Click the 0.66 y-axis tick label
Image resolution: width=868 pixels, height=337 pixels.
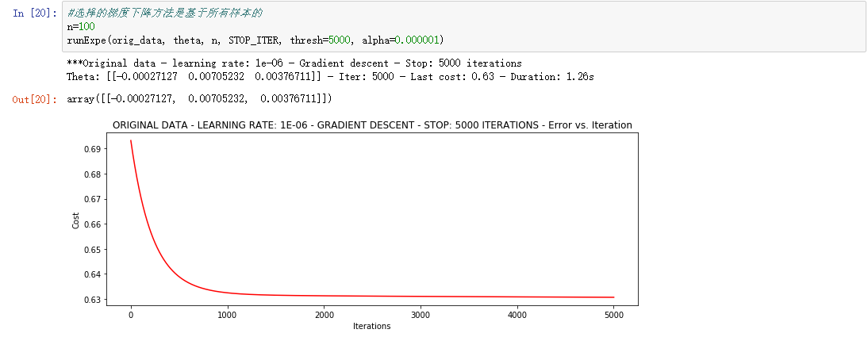(x=93, y=224)
